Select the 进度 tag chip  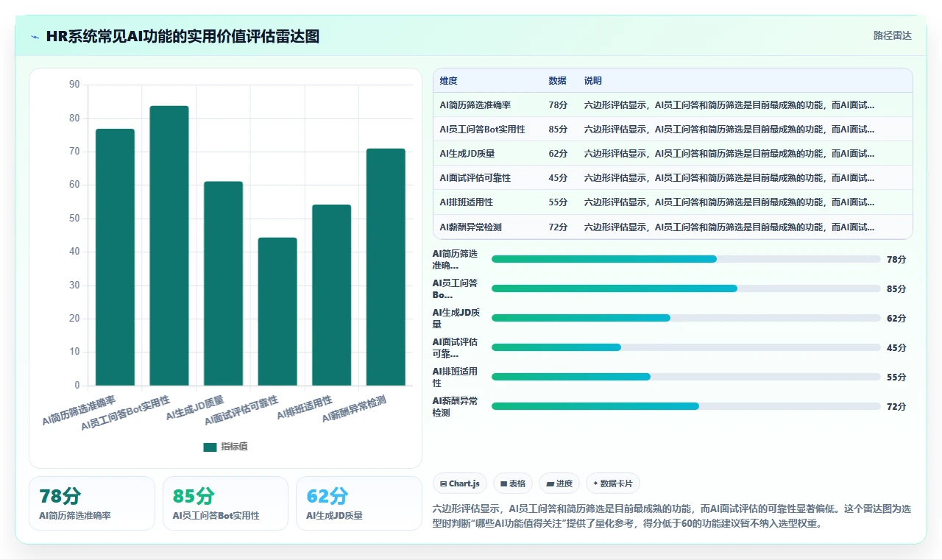click(x=559, y=483)
